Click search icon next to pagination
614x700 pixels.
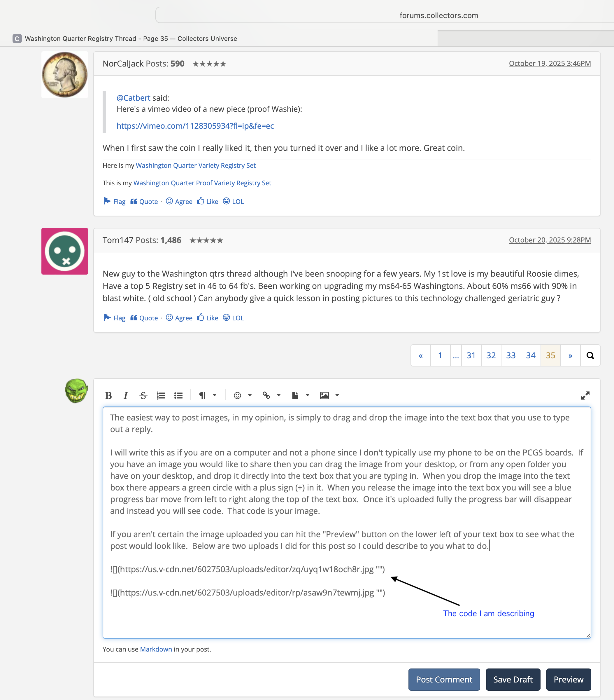click(x=590, y=355)
